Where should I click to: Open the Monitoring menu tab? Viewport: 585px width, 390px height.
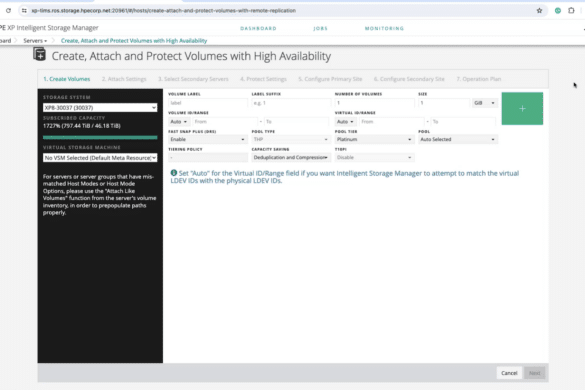384,28
